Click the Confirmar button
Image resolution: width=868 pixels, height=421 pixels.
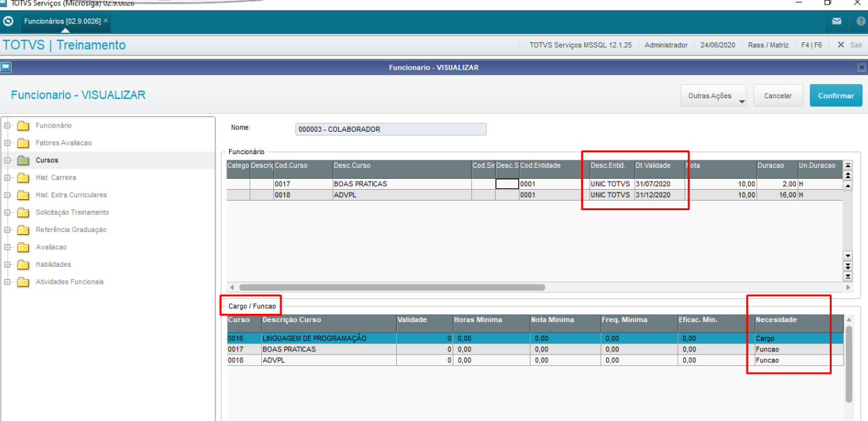836,96
